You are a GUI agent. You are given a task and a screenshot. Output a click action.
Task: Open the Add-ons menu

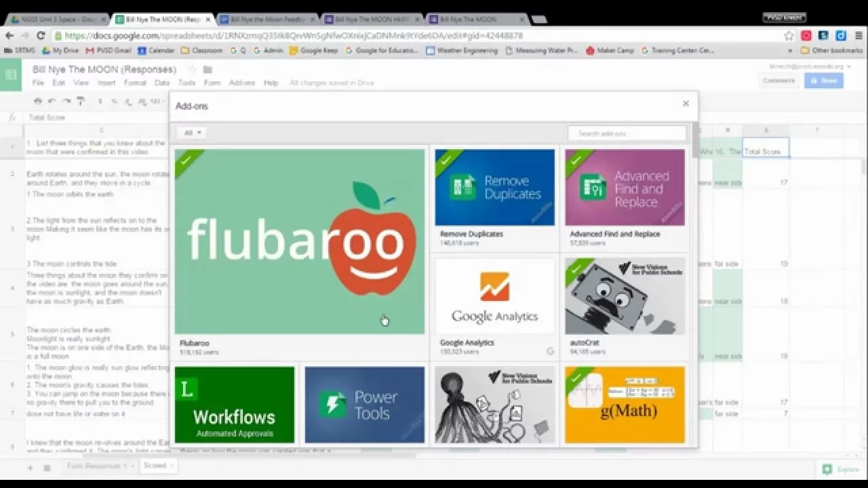click(x=242, y=83)
